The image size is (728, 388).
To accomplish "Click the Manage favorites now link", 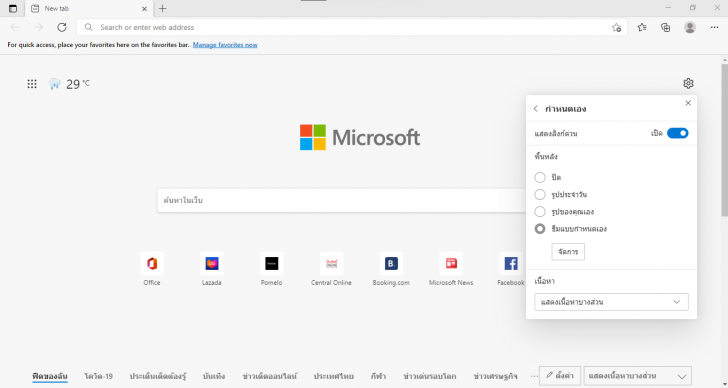I will click(x=225, y=45).
